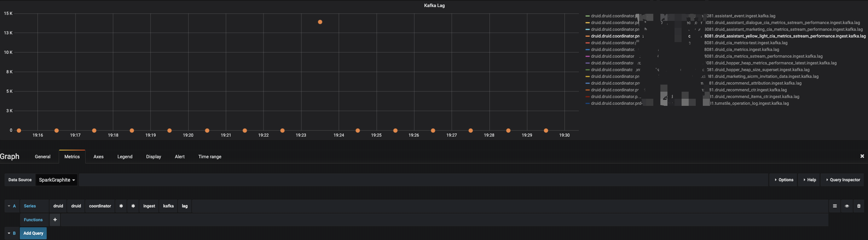This screenshot has height=240, width=868.
Task: Edit the lag metric segment
Action: point(185,206)
